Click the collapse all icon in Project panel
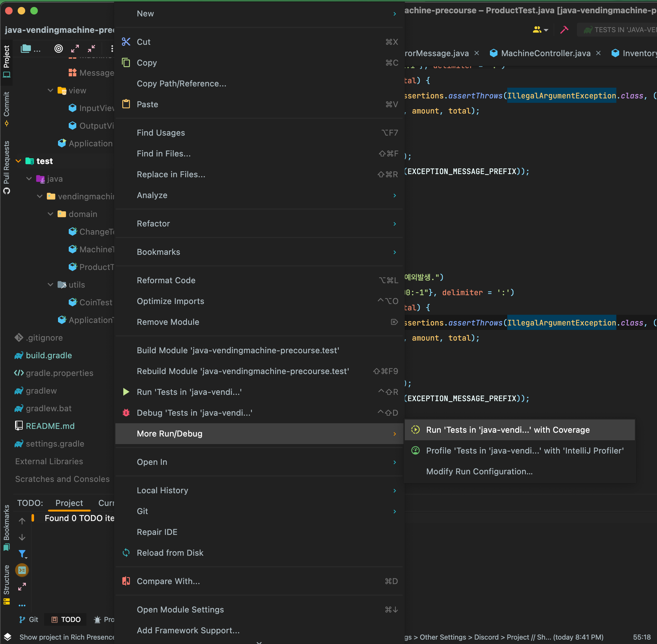 click(91, 49)
